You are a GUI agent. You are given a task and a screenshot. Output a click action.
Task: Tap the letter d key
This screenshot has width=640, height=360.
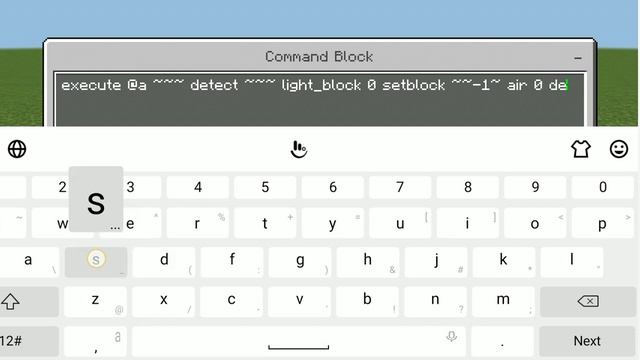164,262
